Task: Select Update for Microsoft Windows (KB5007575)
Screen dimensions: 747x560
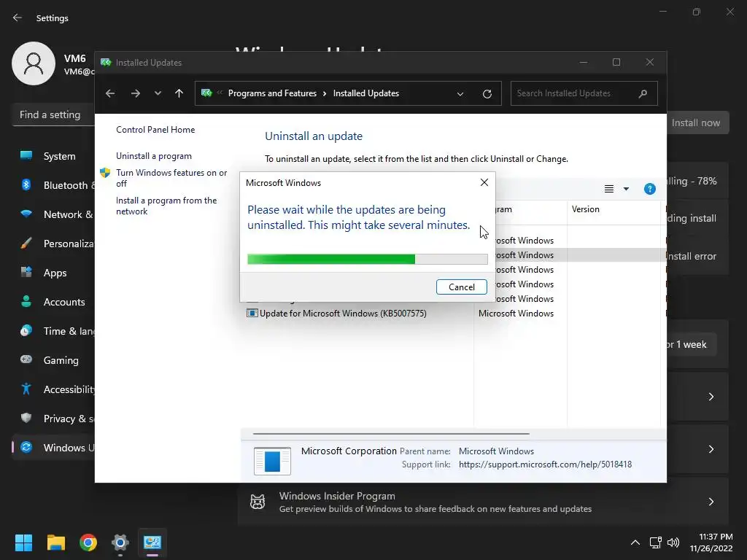Action: coord(343,314)
